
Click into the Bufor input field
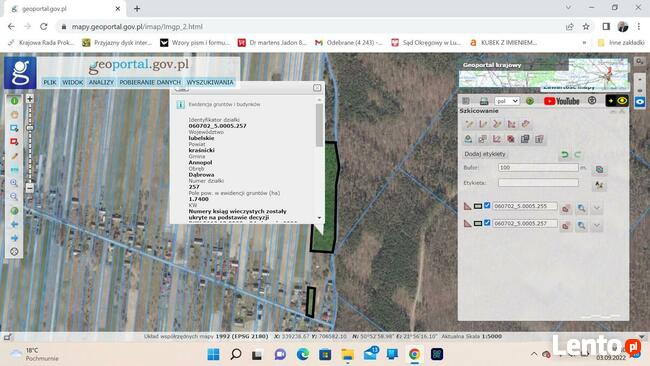[538, 167]
